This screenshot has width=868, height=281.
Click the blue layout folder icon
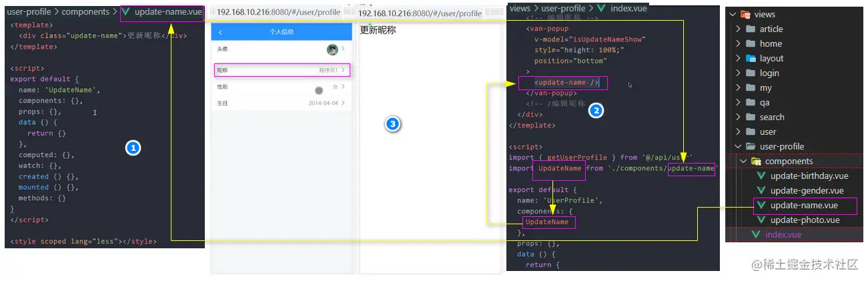click(751, 59)
